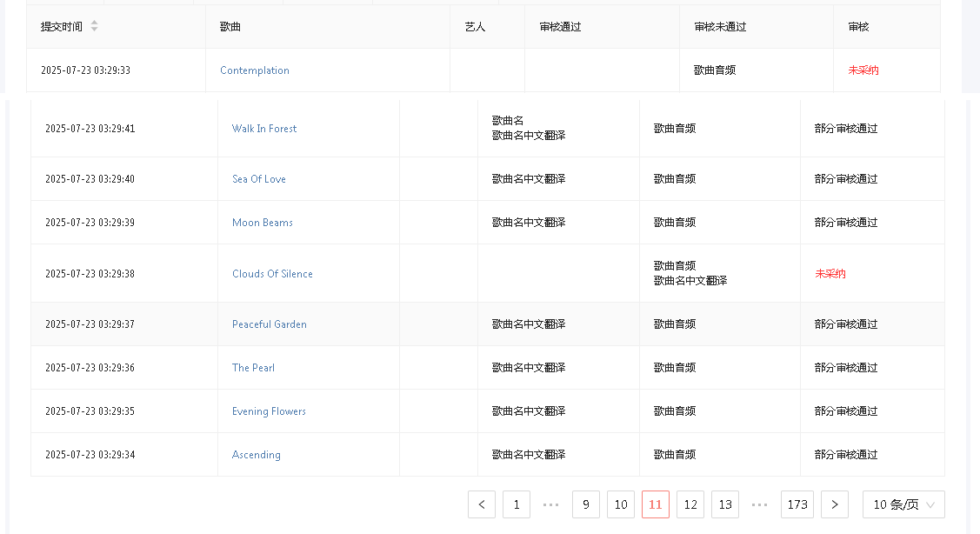Open the Evening Flowers song link
The width and height of the screenshot is (980, 534).
(x=269, y=411)
